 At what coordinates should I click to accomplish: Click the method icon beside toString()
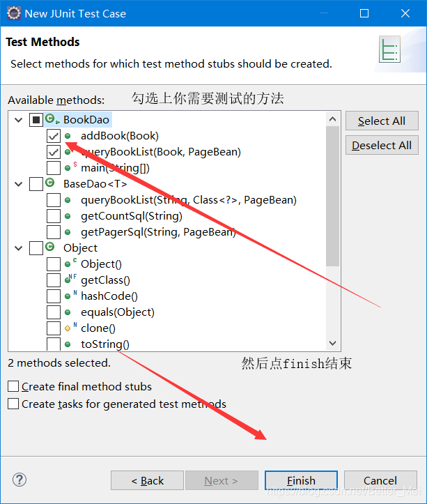[68, 344]
